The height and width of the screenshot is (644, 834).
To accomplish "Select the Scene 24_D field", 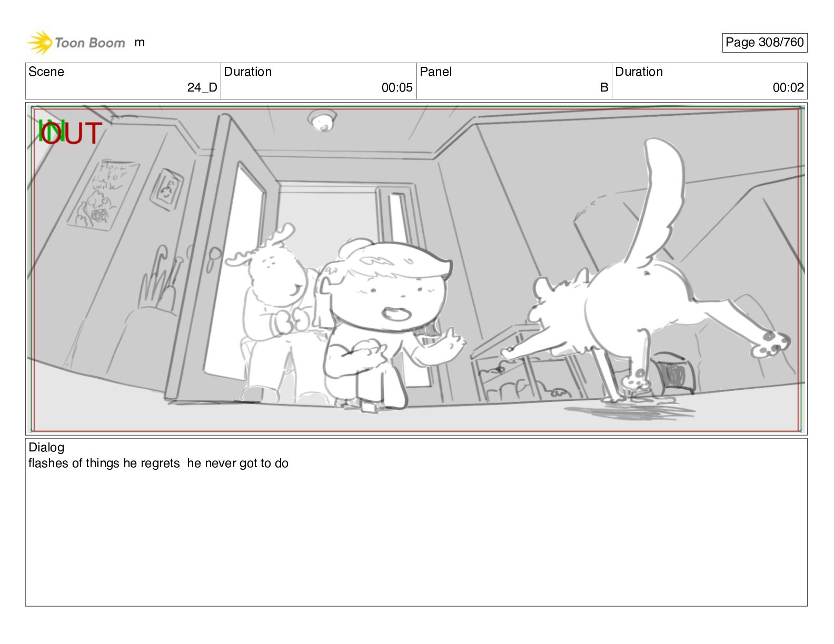I will pos(123,81).
